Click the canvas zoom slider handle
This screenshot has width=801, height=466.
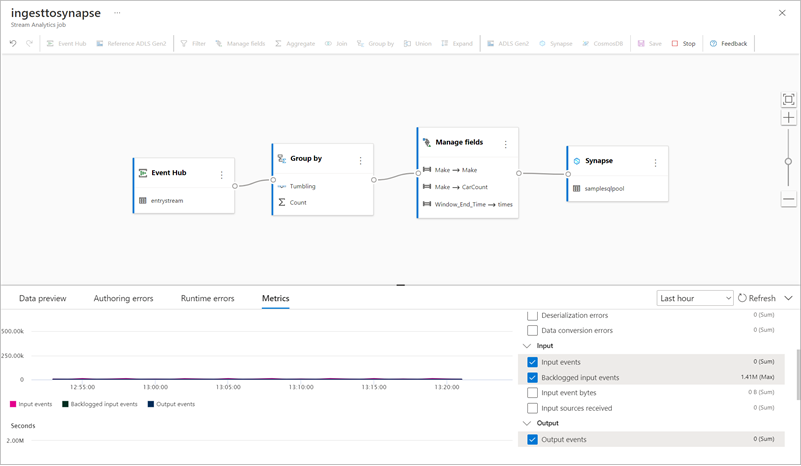788,161
